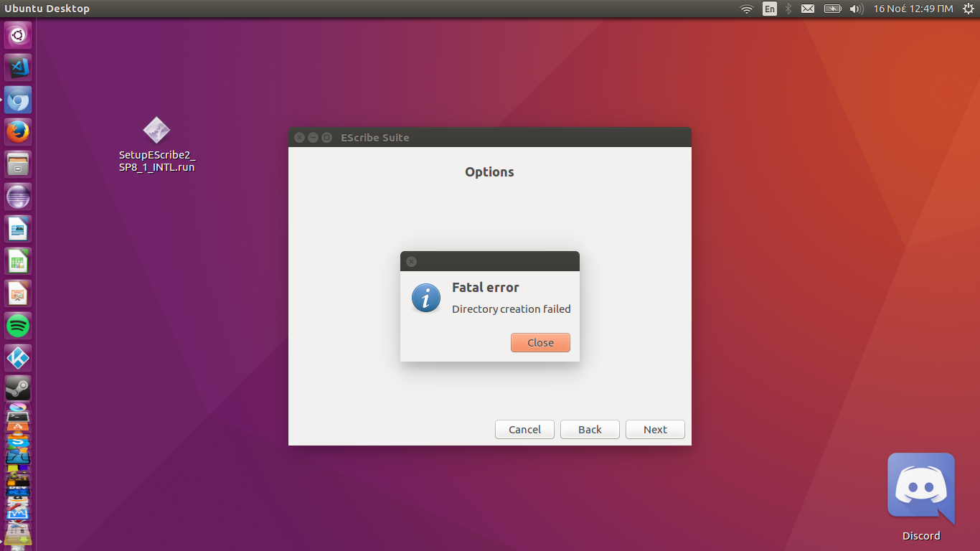This screenshot has height=551, width=980.
Task: Open Ubuntu Dash search icon
Action: click(18, 36)
